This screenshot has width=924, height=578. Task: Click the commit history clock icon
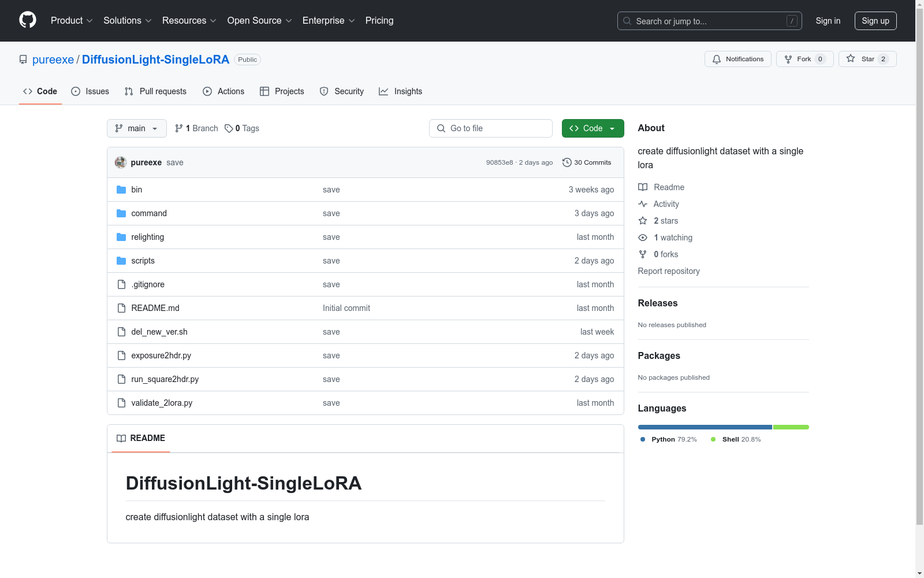pyautogui.click(x=567, y=162)
